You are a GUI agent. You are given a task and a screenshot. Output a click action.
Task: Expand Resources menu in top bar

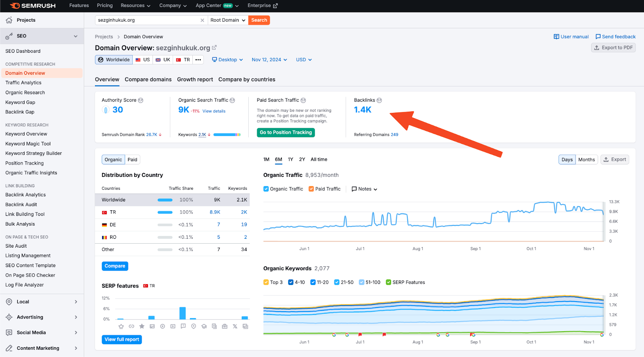coord(136,6)
